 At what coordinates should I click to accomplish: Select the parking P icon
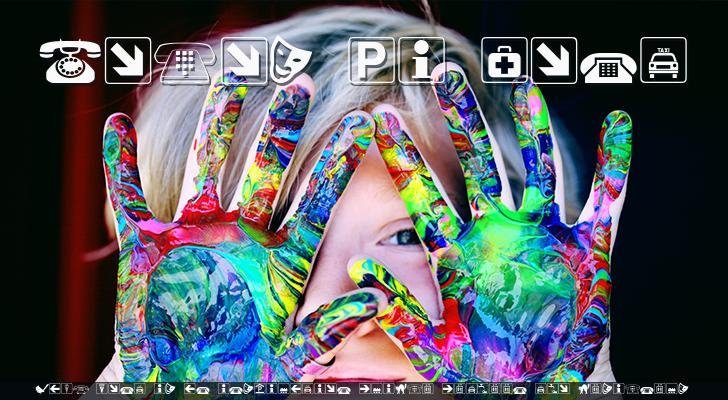click(372, 60)
